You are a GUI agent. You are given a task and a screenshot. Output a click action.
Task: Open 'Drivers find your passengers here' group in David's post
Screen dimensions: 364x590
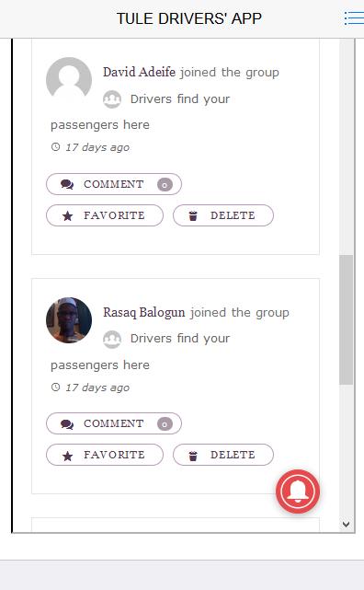tap(140, 111)
